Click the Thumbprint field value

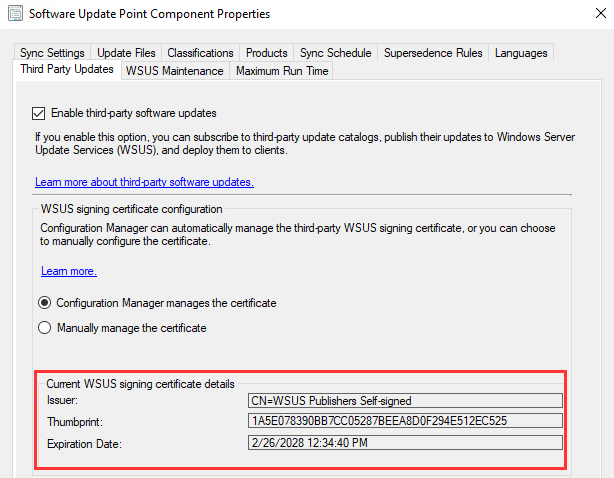click(405, 421)
